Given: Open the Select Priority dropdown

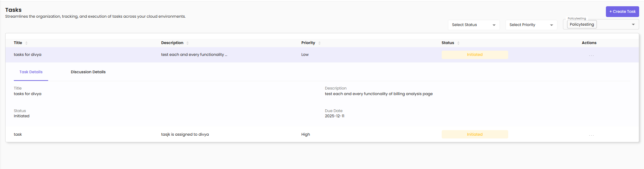Looking at the screenshot, I should pos(531,25).
